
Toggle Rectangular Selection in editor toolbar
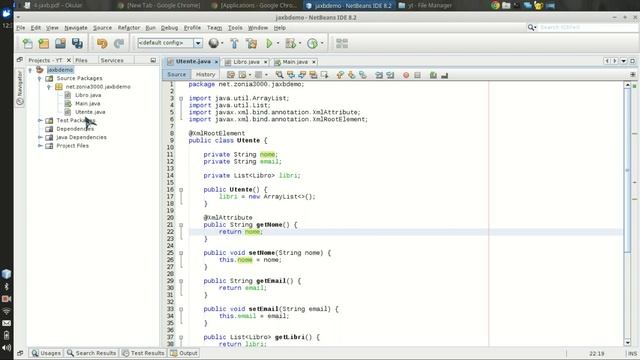[x=324, y=75]
